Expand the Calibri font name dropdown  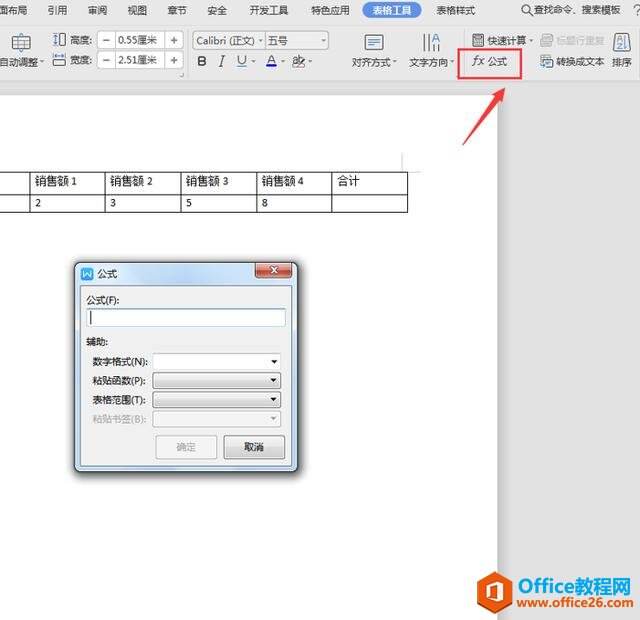(259, 41)
